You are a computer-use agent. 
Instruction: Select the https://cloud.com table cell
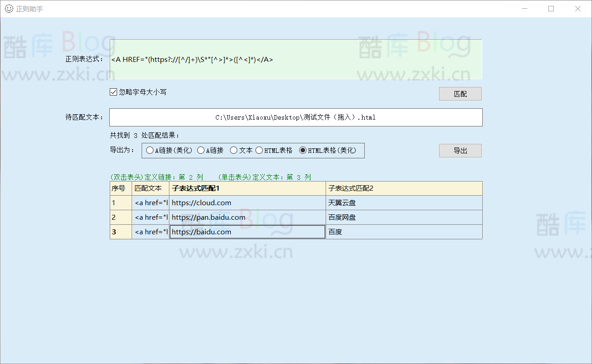pyautogui.click(x=247, y=203)
